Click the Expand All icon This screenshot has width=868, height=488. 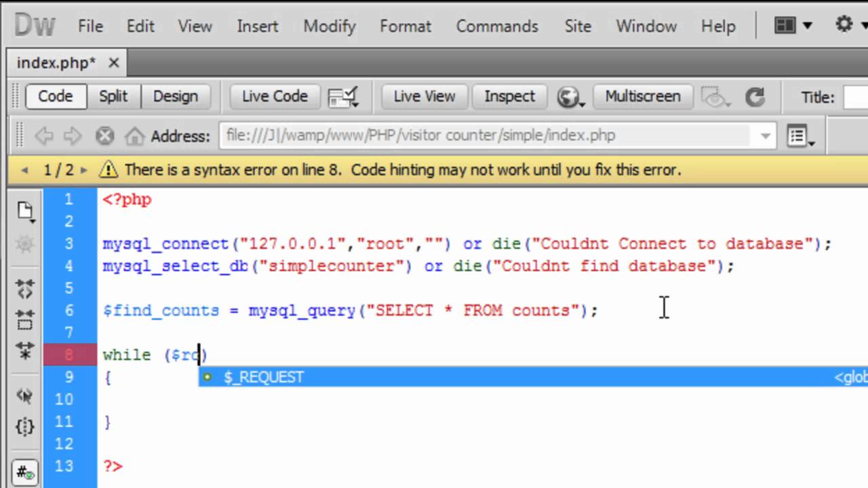pos(25,352)
